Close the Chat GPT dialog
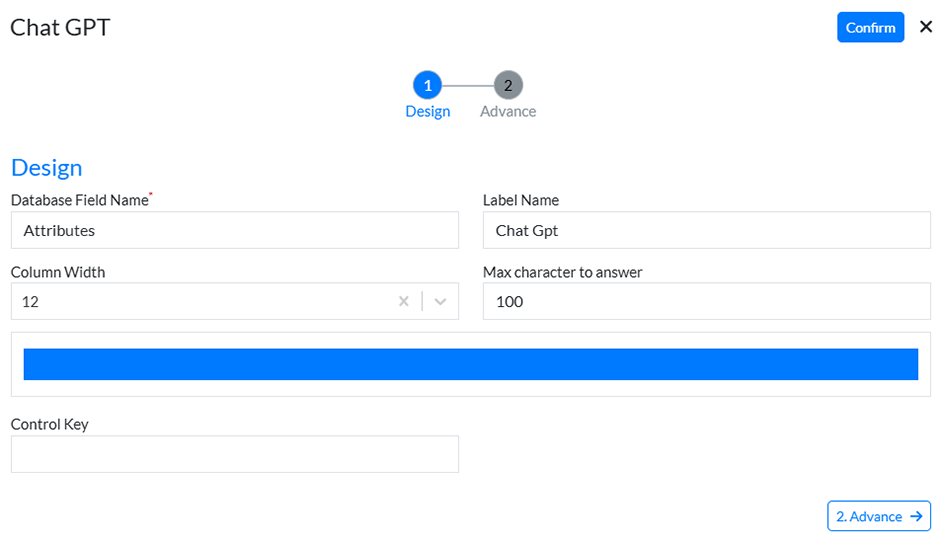 [x=925, y=27]
